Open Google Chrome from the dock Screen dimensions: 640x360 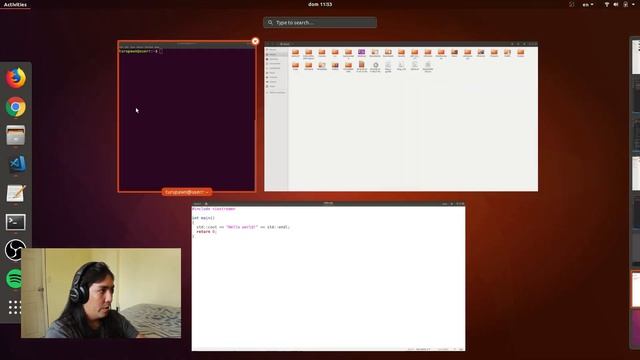click(16, 107)
